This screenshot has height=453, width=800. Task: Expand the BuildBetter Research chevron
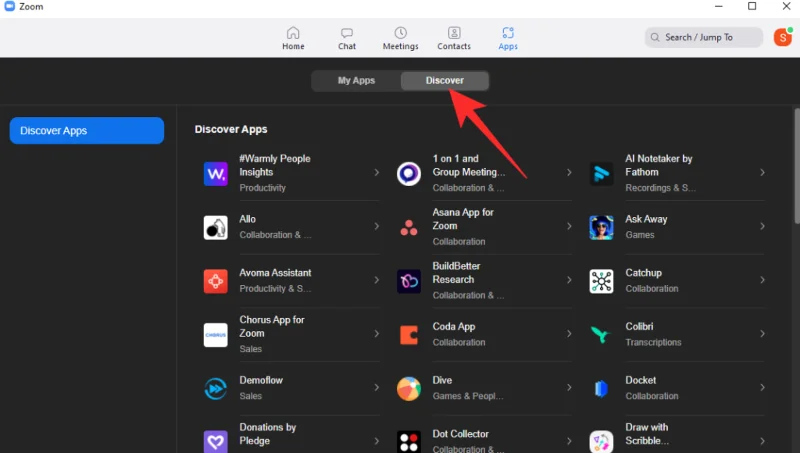tap(569, 281)
